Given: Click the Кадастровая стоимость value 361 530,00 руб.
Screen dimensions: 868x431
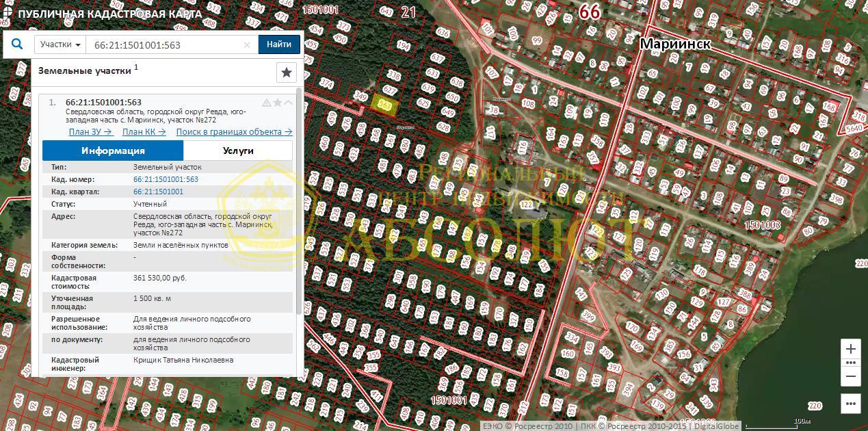Looking at the screenshot, I should [x=160, y=278].
